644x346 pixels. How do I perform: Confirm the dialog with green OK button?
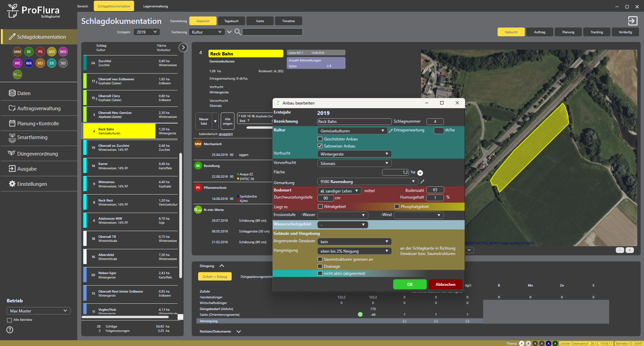[x=410, y=284]
